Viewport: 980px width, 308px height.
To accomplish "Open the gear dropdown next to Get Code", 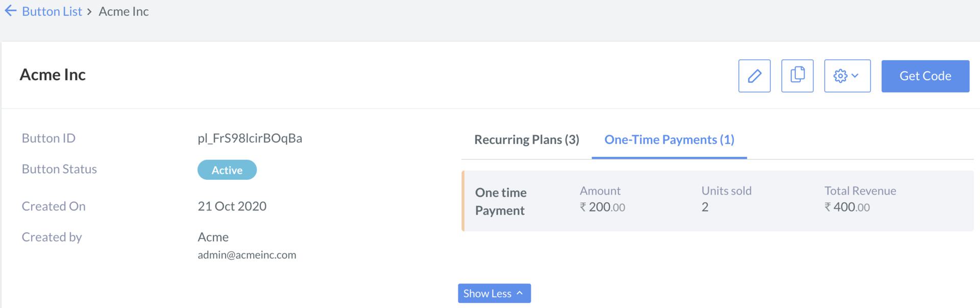I will coord(846,76).
